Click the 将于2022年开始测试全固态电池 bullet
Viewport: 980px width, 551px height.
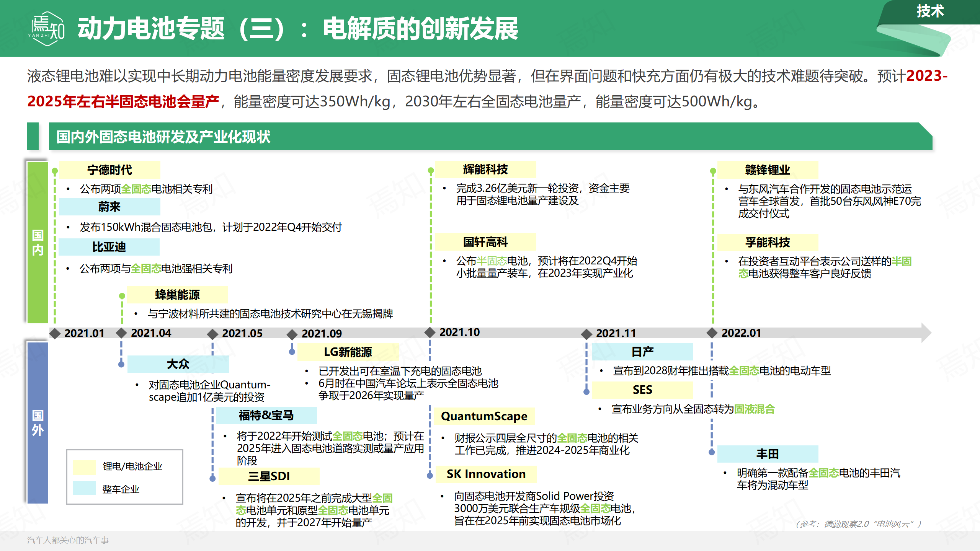pos(330,448)
